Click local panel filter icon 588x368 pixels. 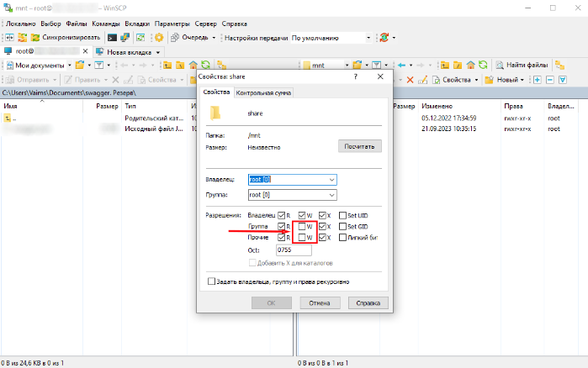click(x=99, y=66)
